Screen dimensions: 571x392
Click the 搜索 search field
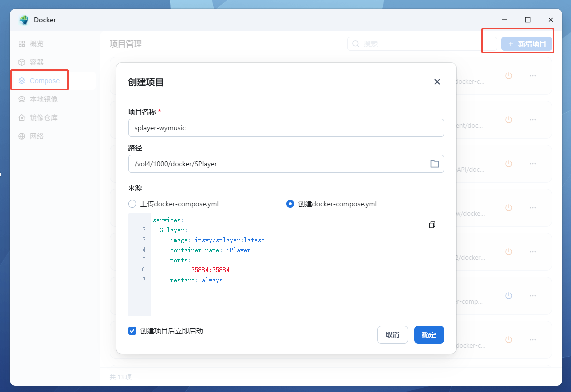[422, 44]
